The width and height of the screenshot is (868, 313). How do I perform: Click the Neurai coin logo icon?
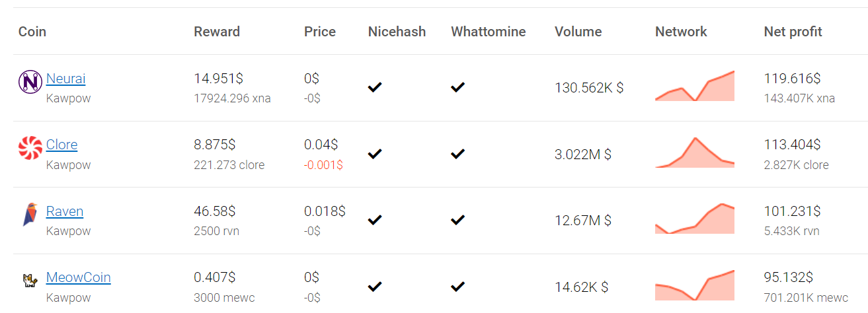point(30,82)
